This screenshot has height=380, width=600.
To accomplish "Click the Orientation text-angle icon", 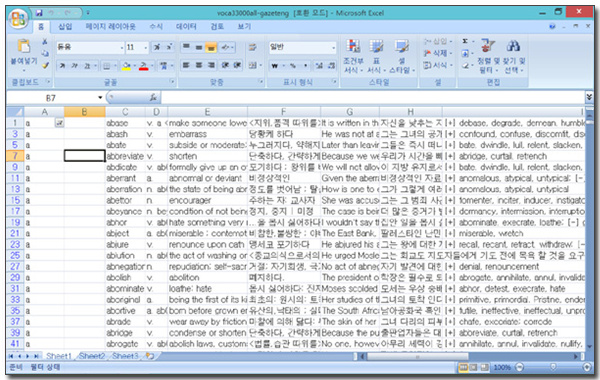I will coord(225,47).
